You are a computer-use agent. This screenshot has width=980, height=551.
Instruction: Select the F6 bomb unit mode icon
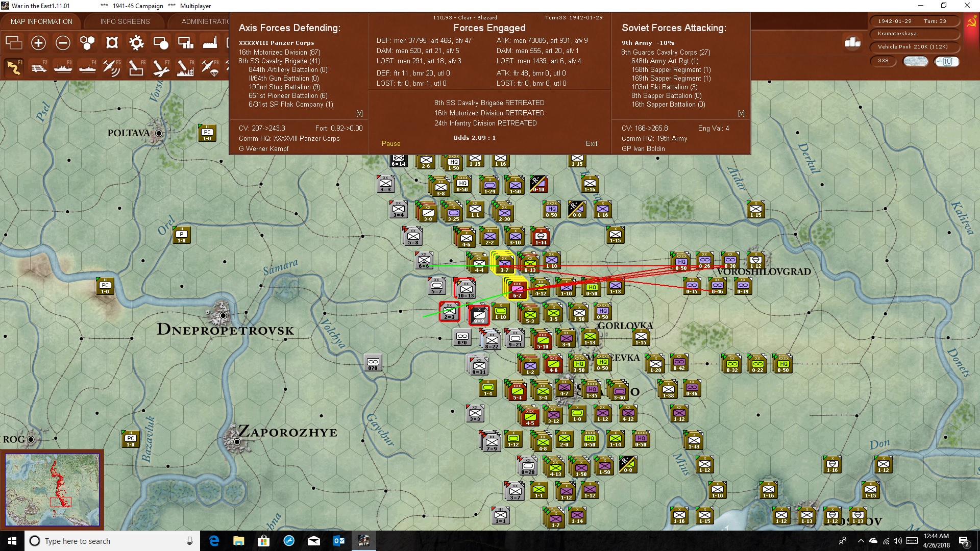(136, 67)
